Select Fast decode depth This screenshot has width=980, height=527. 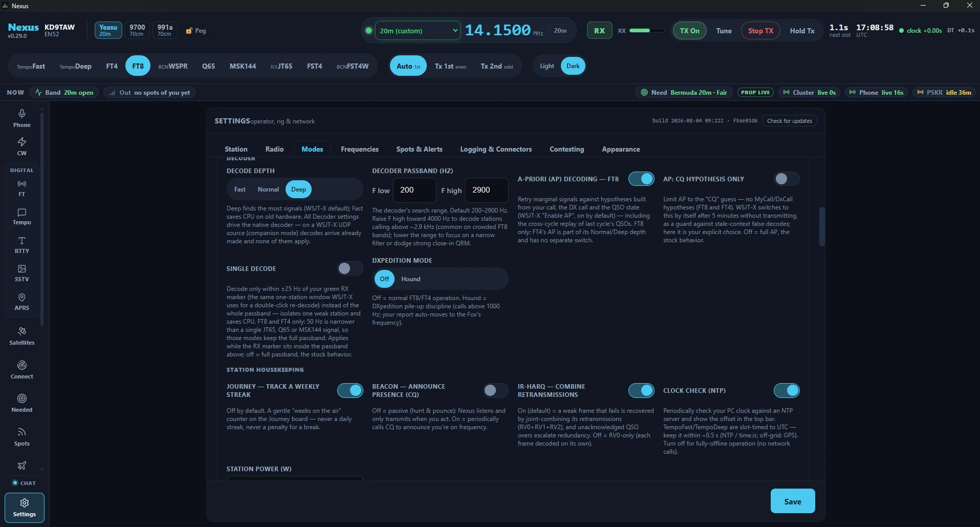pyautogui.click(x=239, y=189)
